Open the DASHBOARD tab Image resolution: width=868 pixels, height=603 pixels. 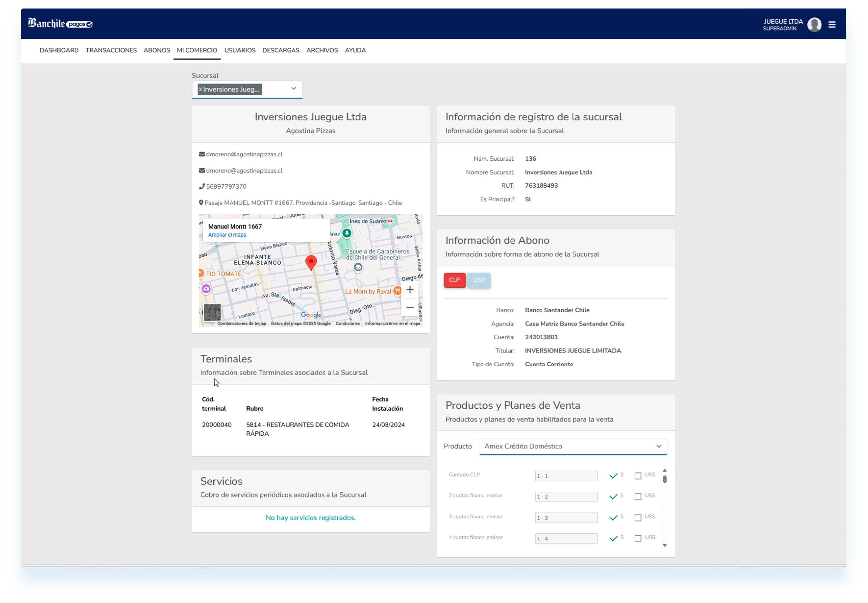point(59,50)
